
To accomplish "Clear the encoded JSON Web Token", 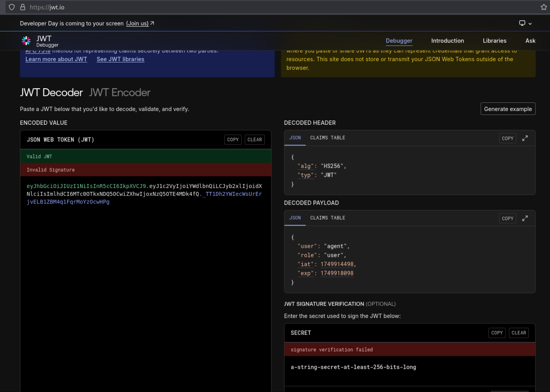I will pos(255,139).
